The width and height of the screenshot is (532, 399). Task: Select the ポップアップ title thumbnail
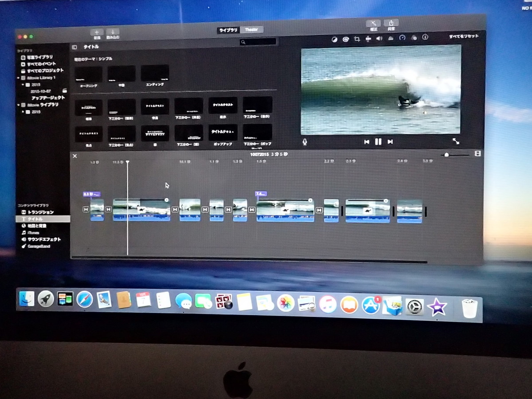(x=223, y=133)
